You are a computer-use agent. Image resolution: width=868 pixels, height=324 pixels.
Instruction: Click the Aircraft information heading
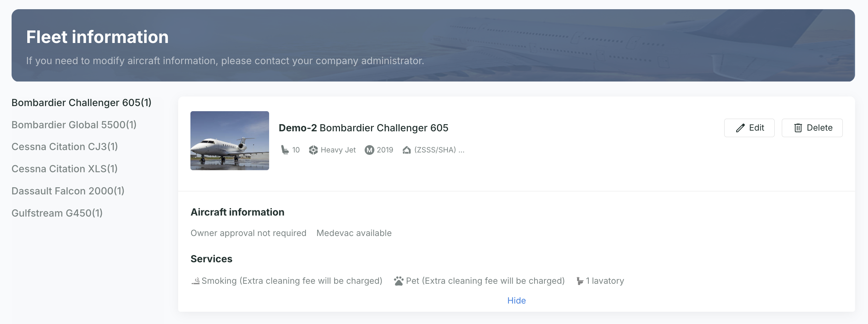click(237, 212)
